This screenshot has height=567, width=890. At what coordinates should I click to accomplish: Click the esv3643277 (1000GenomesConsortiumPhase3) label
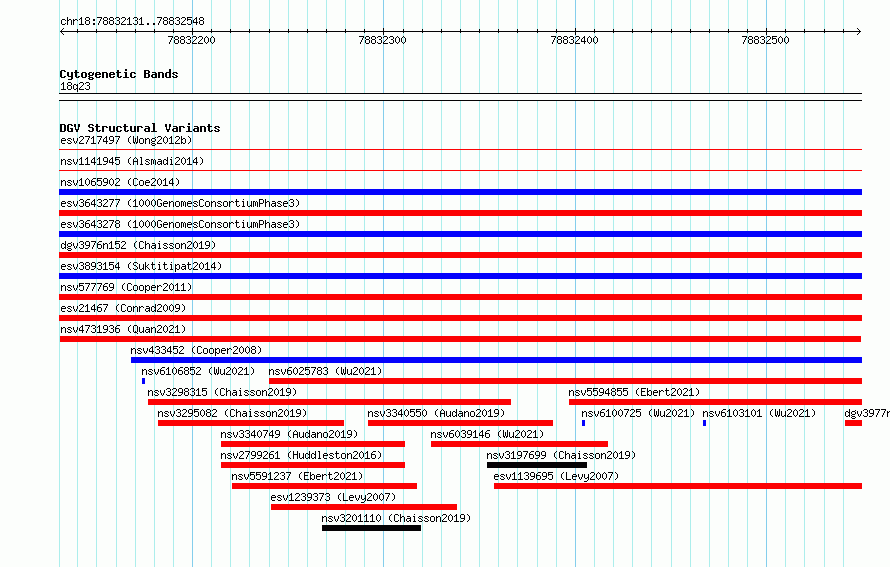(180, 203)
